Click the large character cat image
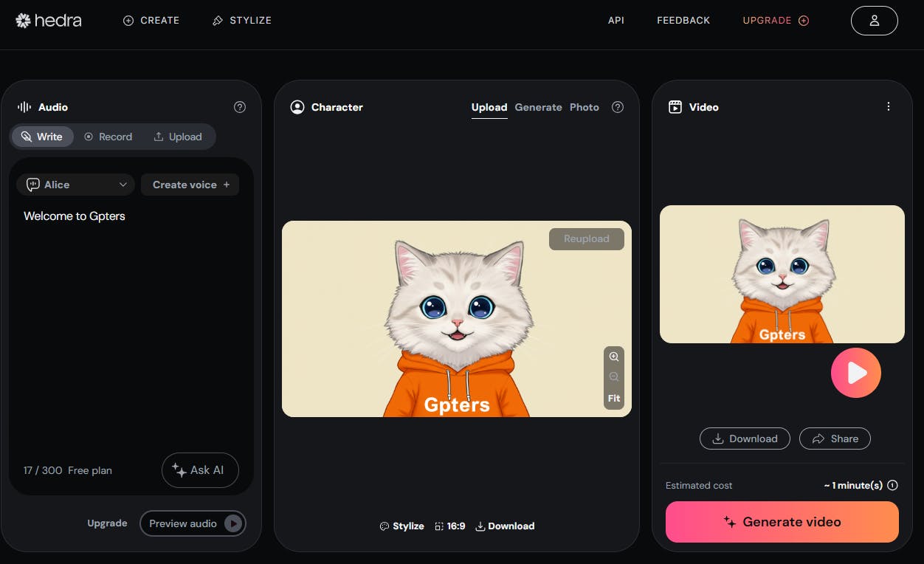 coord(457,319)
